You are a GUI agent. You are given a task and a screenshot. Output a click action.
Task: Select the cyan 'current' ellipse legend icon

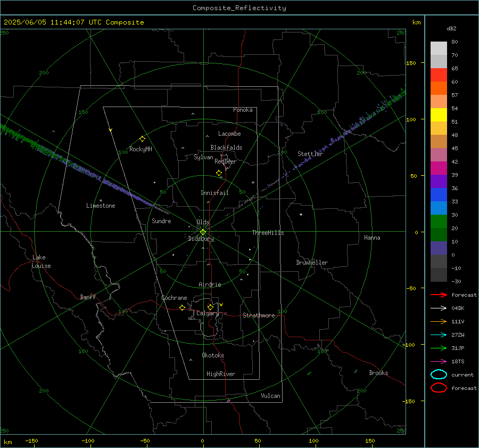[x=439, y=374]
